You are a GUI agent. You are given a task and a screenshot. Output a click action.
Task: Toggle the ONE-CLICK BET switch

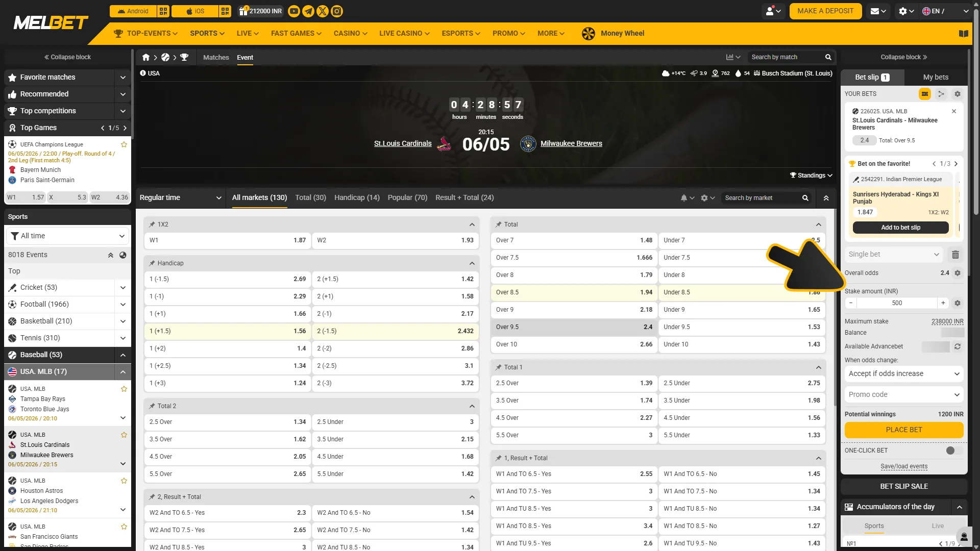click(953, 450)
